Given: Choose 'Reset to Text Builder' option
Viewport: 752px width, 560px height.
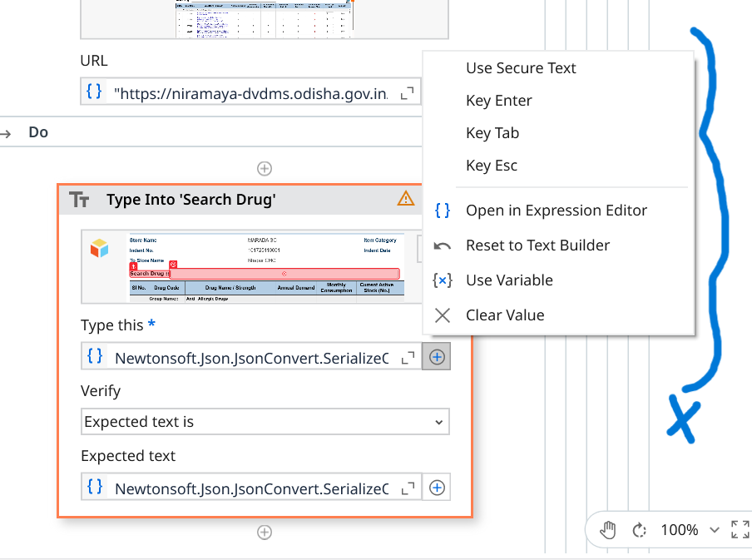Looking at the screenshot, I should [537, 245].
